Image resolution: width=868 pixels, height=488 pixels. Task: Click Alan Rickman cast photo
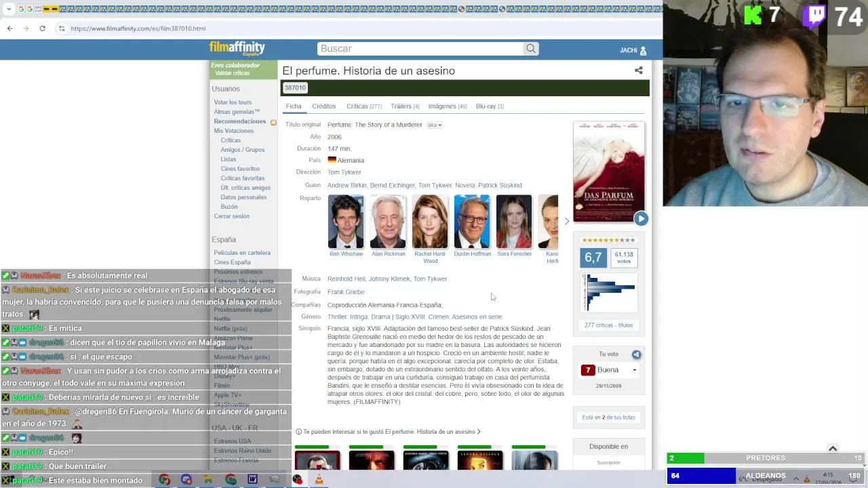[x=388, y=222]
